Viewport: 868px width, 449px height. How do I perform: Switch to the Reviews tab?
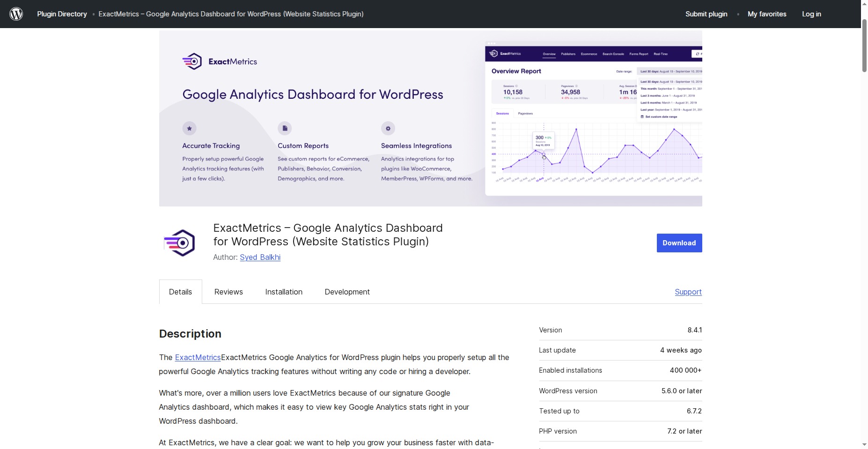pyautogui.click(x=228, y=292)
